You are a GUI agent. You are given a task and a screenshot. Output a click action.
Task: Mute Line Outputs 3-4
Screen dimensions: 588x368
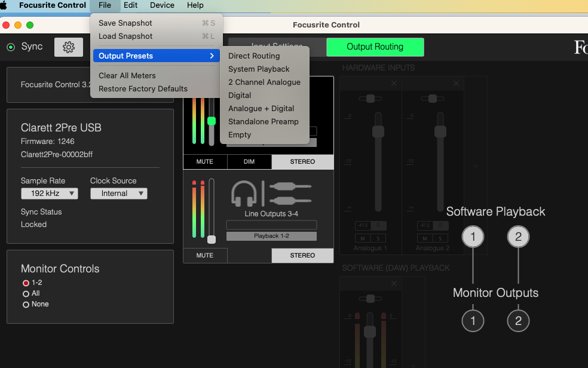[x=205, y=255]
